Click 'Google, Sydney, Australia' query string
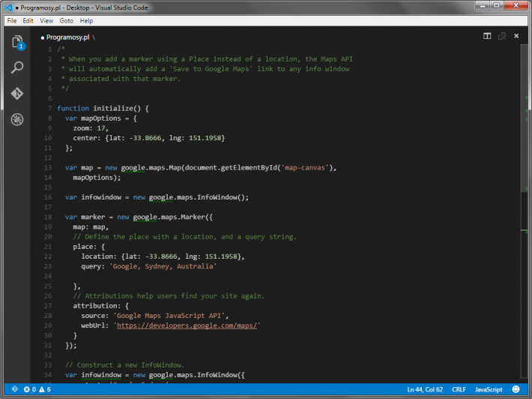Image resolution: width=532 pixels, height=399 pixels. click(x=163, y=266)
